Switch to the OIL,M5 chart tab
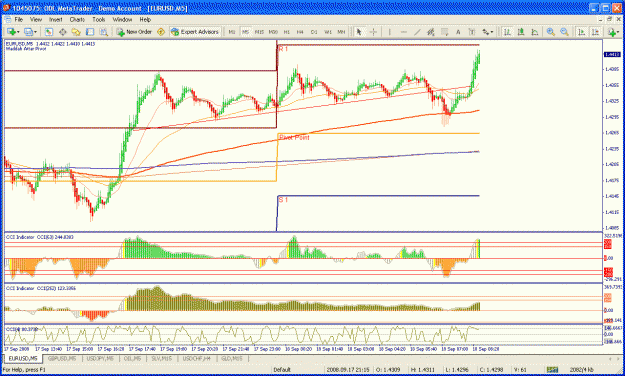Screen dimensions: 625x376 tap(132, 358)
